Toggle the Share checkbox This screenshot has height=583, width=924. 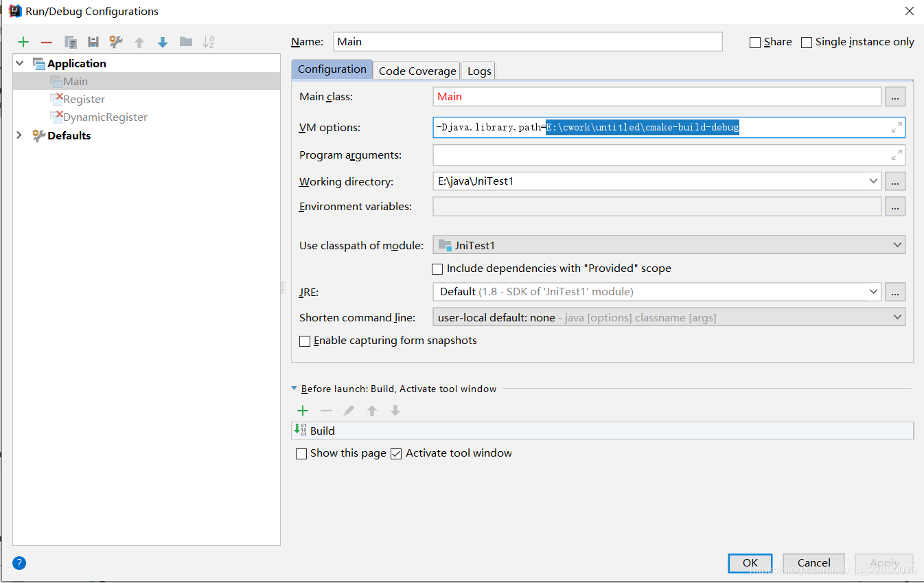coord(755,43)
